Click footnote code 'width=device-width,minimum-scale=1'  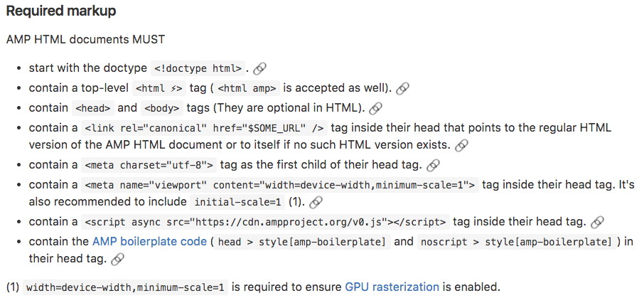point(125,287)
